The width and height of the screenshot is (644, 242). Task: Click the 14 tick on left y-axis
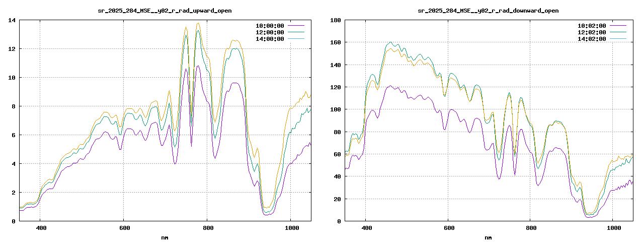coord(11,20)
